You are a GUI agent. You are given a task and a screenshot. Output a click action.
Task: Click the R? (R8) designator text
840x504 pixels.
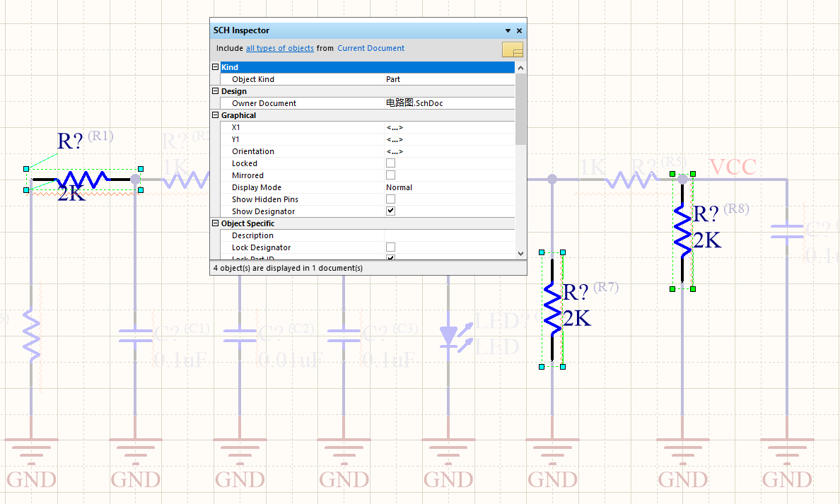coord(706,213)
